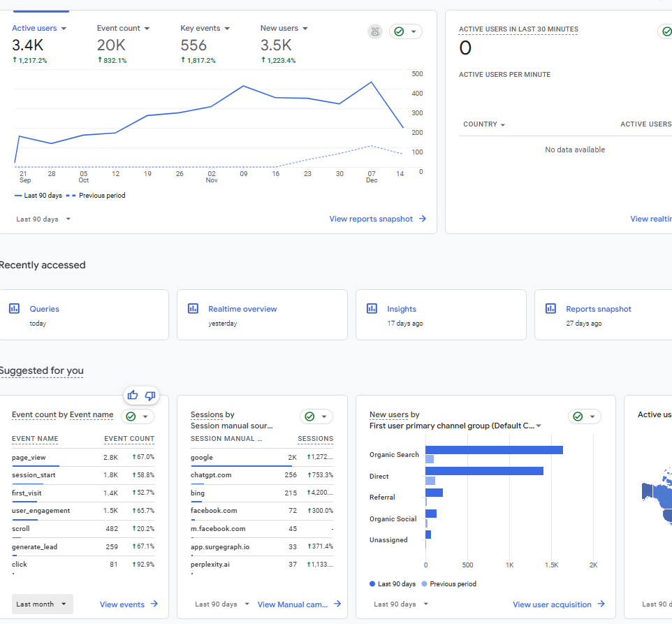Image resolution: width=672 pixels, height=624 pixels.
Task: Click arrow icon beside View events
Action: (x=154, y=604)
